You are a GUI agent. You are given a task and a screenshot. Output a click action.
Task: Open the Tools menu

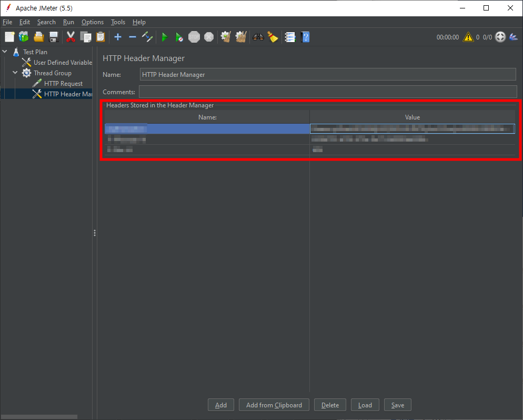pyautogui.click(x=118, y=22)
